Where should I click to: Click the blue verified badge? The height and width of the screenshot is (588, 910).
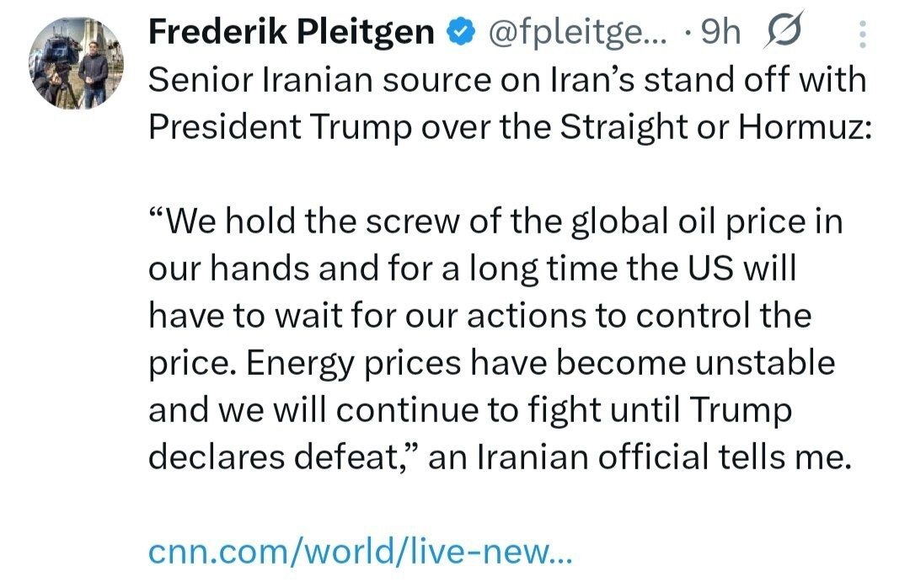tap(456, 33)
